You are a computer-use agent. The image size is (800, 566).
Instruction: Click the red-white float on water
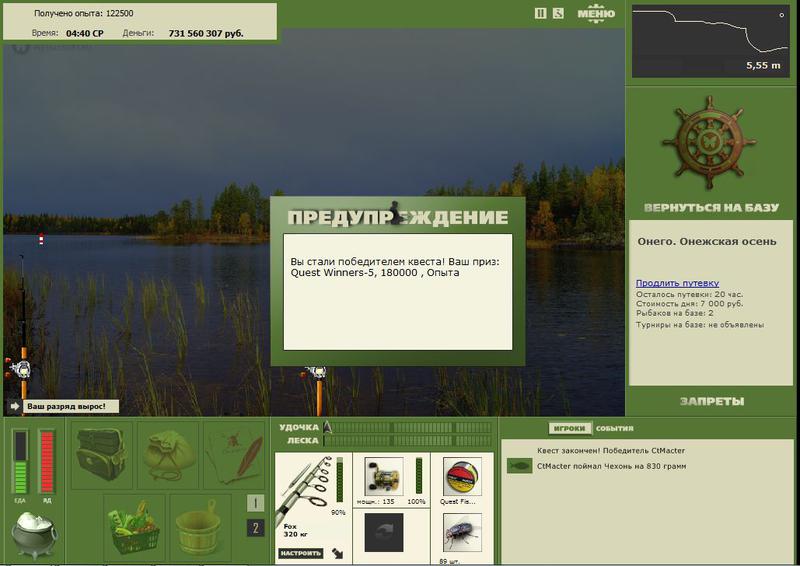pos(41,239)
